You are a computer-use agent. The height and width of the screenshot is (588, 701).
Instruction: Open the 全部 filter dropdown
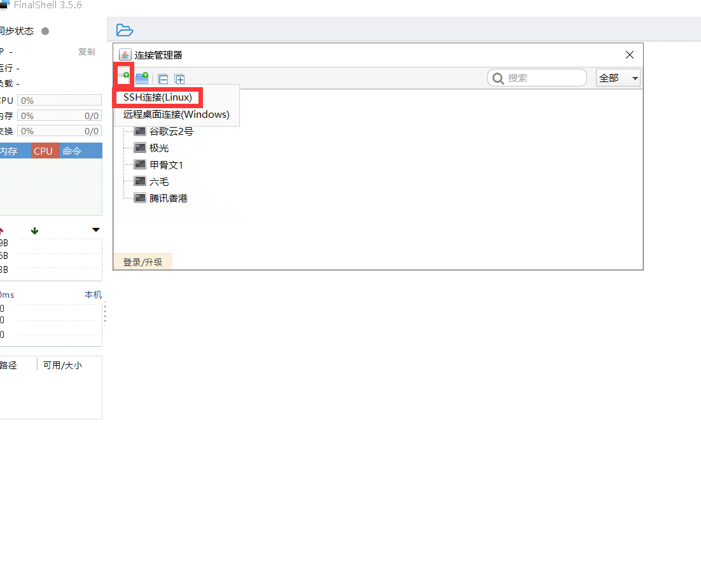click(618, 77)
